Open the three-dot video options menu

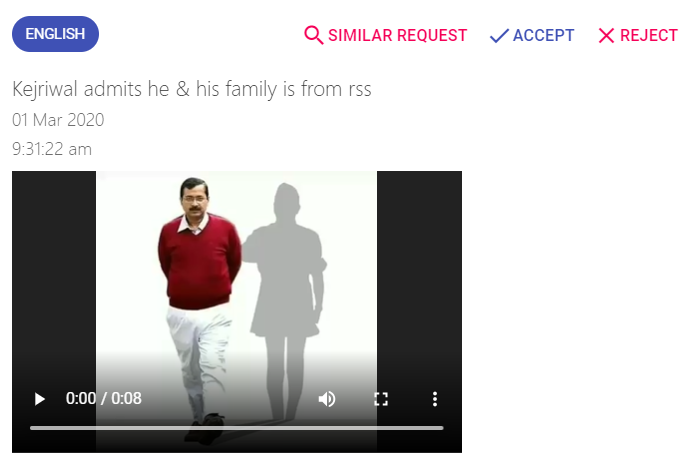(435, 399)
